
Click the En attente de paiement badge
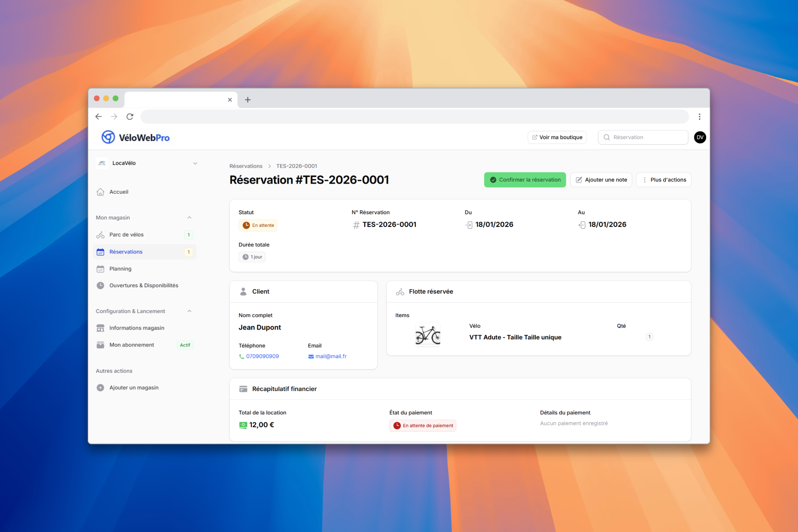[423, 425]
